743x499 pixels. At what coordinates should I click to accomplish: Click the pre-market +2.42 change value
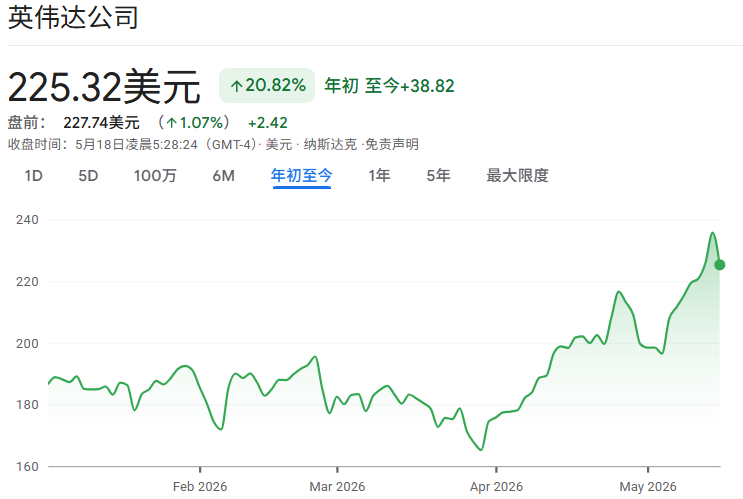(268, 123)
